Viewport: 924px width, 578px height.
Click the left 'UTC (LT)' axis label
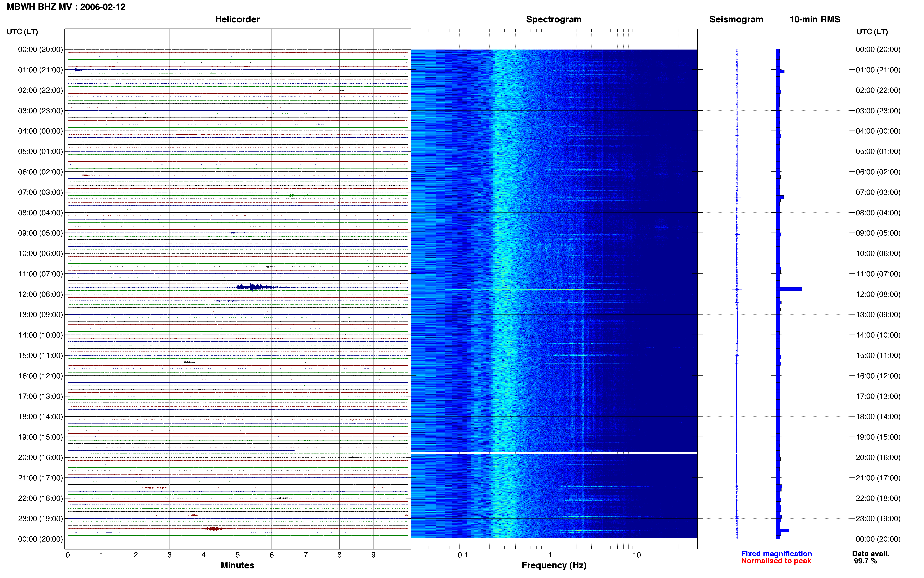22,32
